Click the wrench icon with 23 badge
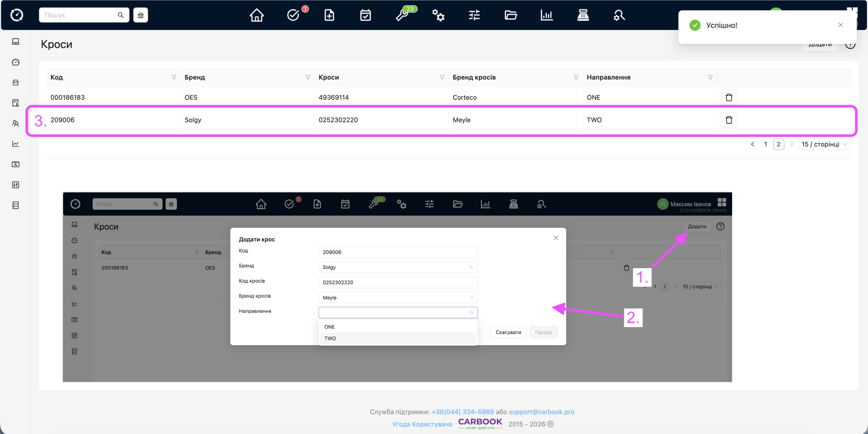 (x=402, y=15)
